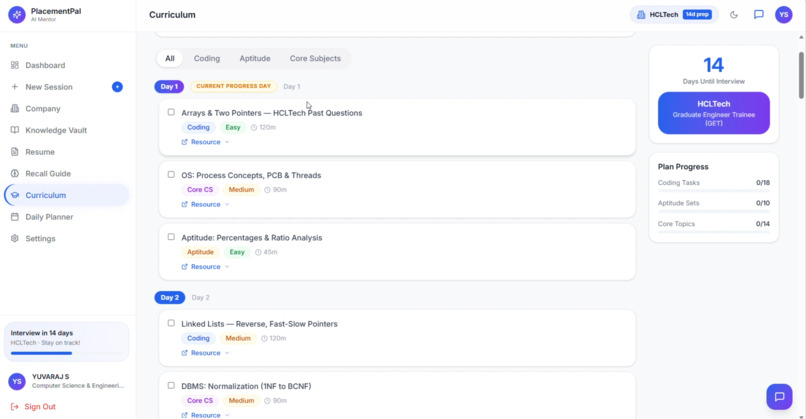Click the Curriculum graduation cap icon
The image size is (806, 419).
pyautogui.click(x=15, y=195)
